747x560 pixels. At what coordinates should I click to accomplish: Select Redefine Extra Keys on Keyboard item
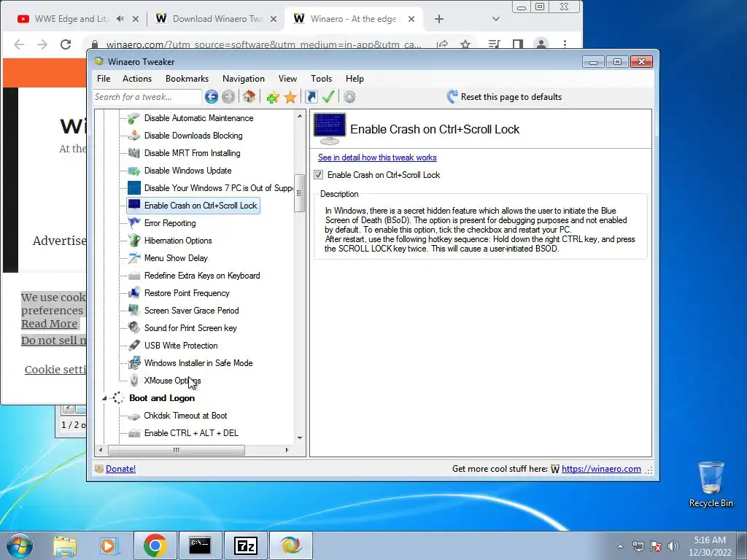pyautogui.click(x=202, y=276)
